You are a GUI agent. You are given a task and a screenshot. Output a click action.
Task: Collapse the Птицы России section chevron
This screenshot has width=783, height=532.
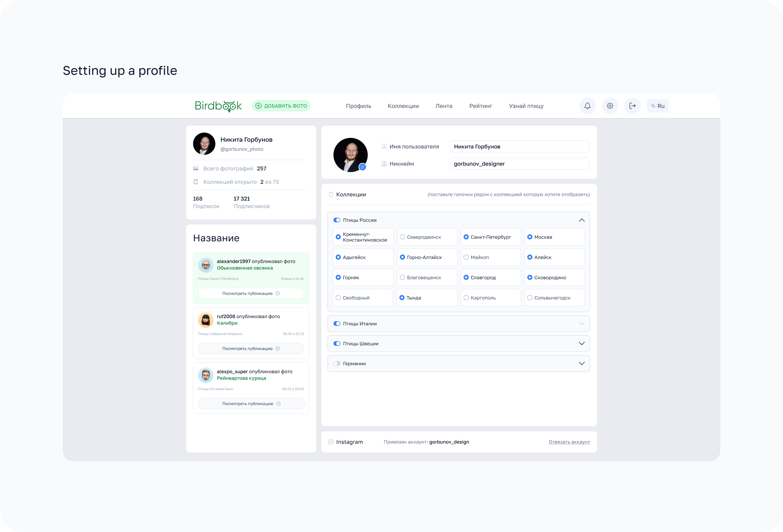click(x=582, y=220)
